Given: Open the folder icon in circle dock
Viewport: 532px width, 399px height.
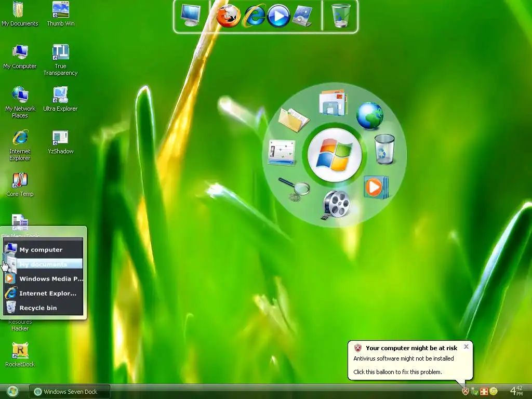Looking at the screenshot, I should coord(294,119).
